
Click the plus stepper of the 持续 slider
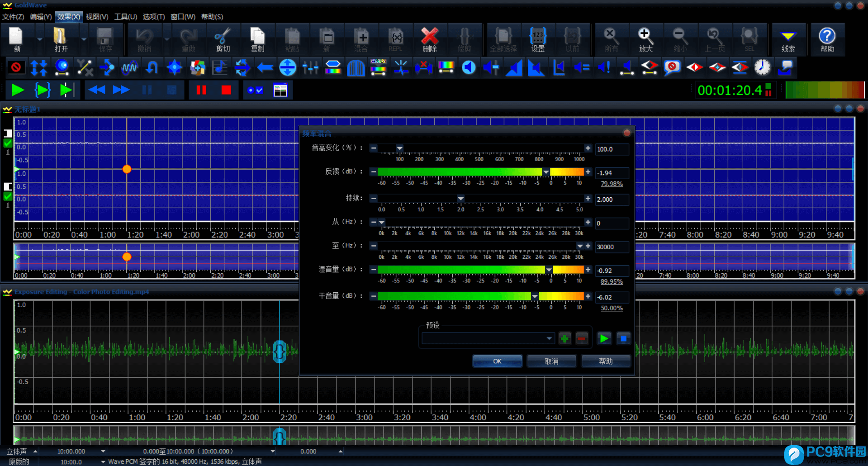point(588,199)
